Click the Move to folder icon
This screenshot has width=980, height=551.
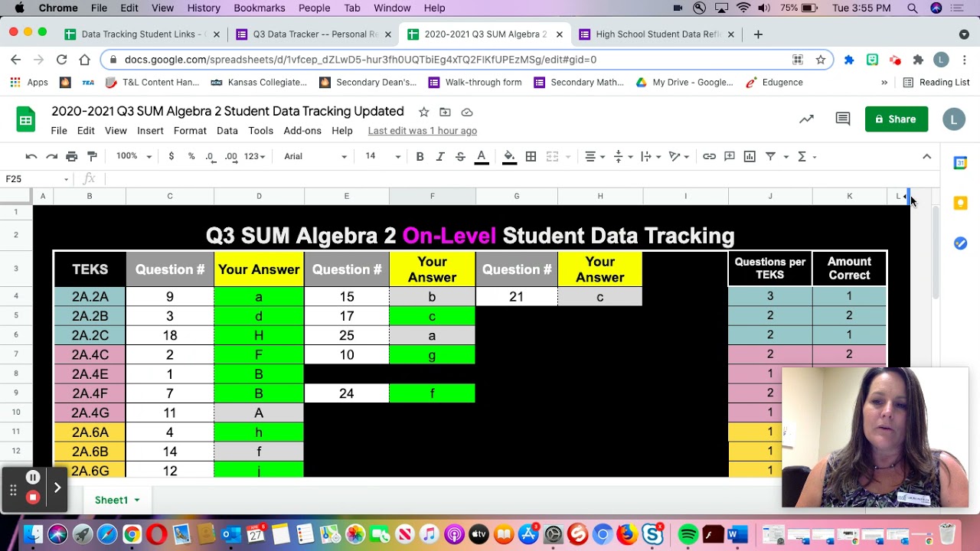[445, 112]
